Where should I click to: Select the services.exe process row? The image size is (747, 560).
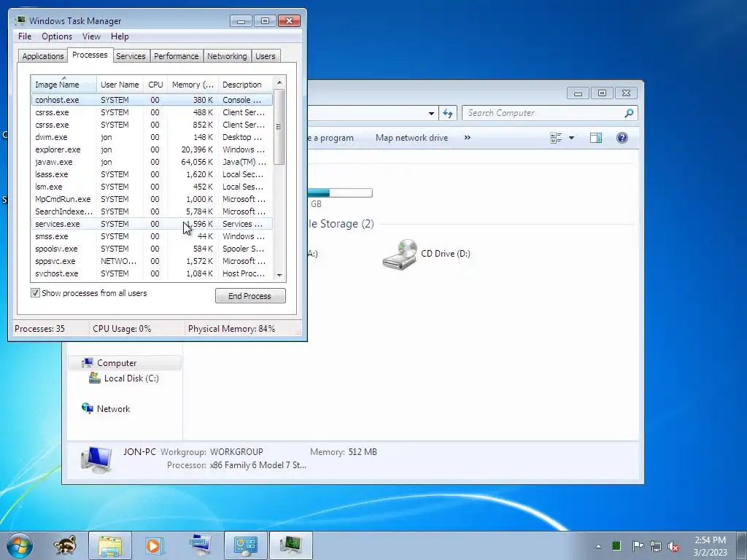tap(152, 224)
